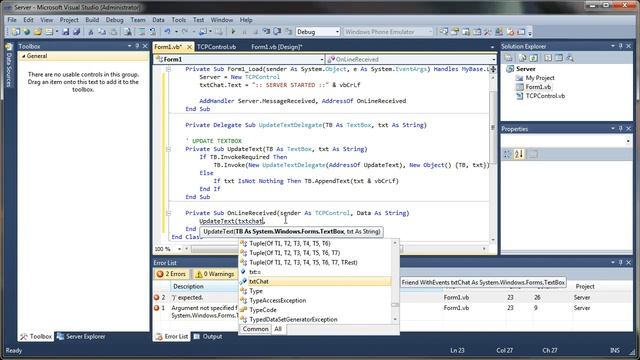Screen dimensions: 640x360
Task: Click the IntelliSense list scroll-up arrow
Action: click(x=395, y=243)
